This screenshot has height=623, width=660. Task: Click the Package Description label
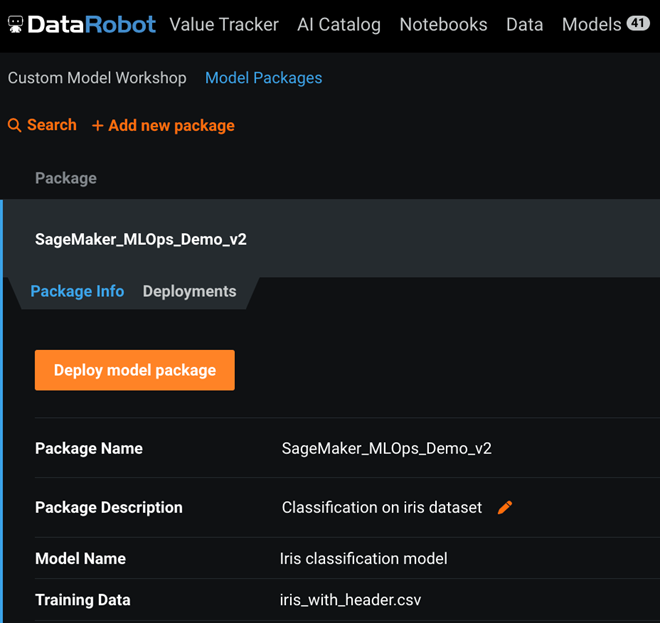(x=109, y=507)
